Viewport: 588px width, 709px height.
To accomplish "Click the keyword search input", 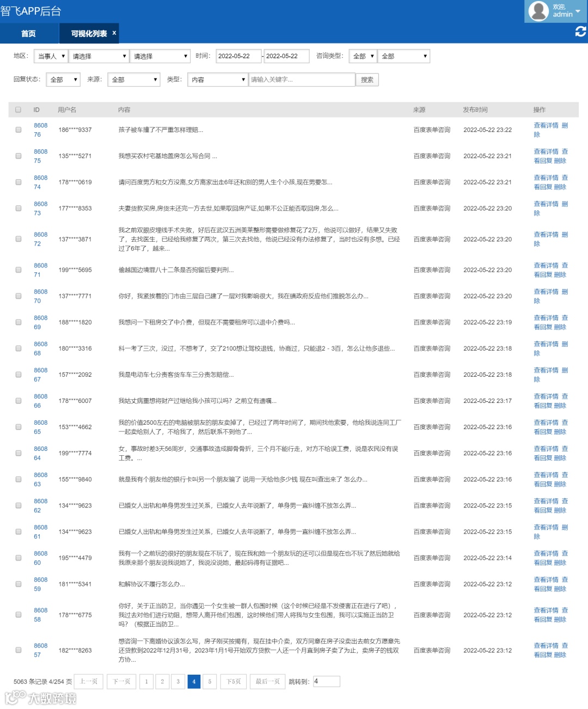I will tap(302, 80).
